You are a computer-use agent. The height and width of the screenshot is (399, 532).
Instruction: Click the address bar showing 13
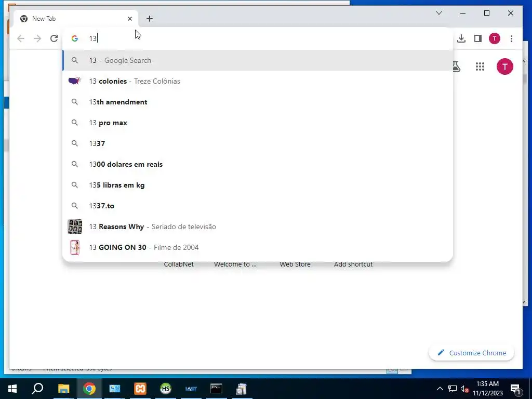point(258,38)
